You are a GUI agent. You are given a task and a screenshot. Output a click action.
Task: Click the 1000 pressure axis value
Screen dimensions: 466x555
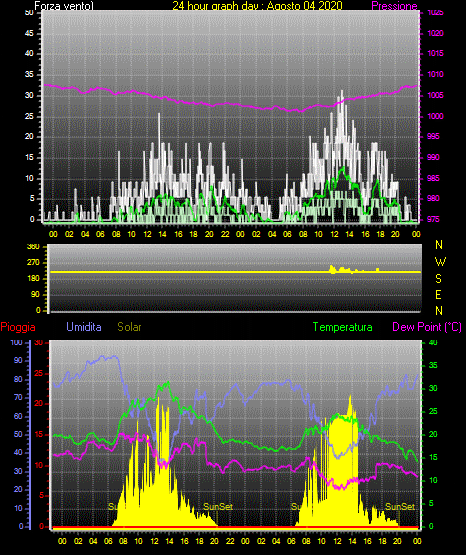(x=435, y=116)
